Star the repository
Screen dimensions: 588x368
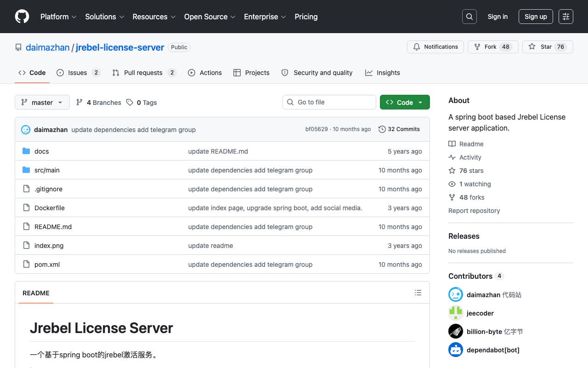[x=548, y=47]
